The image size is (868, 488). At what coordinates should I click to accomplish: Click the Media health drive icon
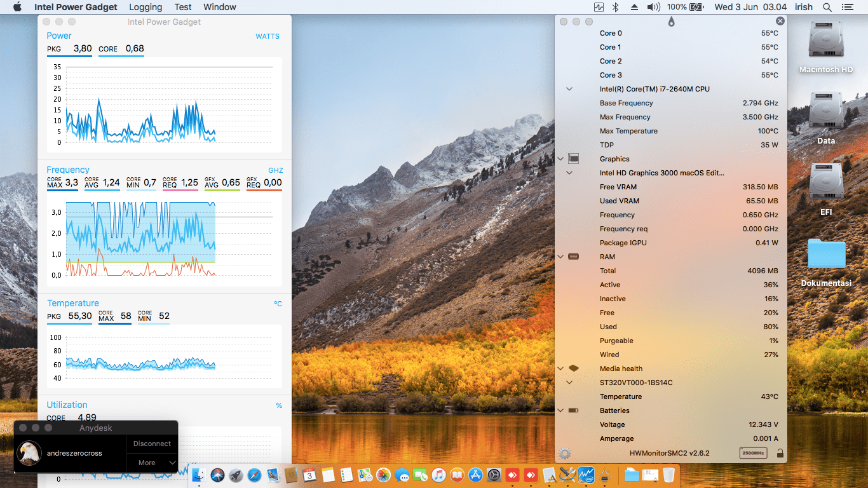(x=573, y=369)
